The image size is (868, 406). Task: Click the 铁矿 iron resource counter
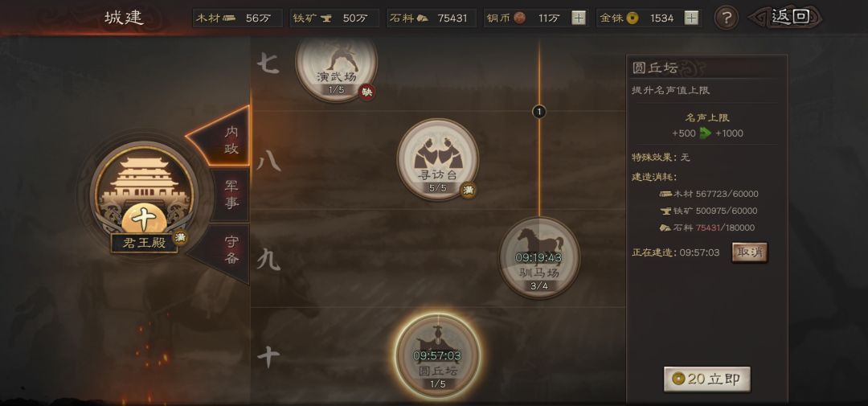[x=334, y=18]
